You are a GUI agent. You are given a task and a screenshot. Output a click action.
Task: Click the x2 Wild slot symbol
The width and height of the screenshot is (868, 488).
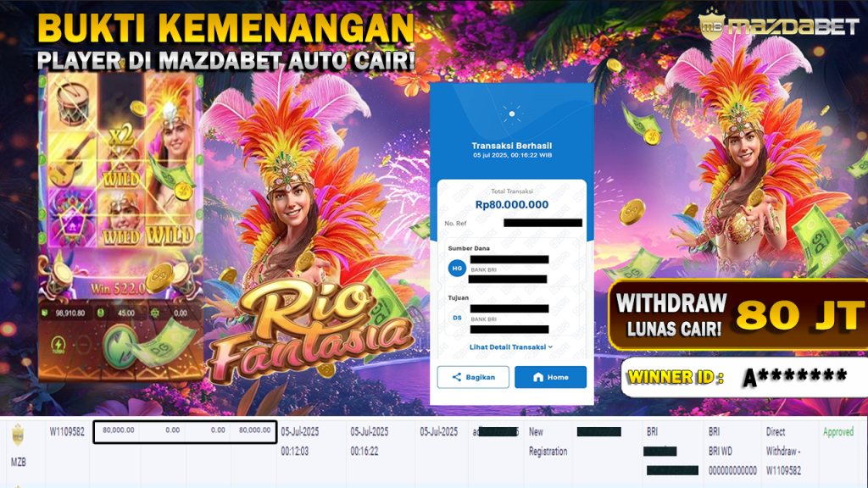pyautogui.click(x=120, y=156)
